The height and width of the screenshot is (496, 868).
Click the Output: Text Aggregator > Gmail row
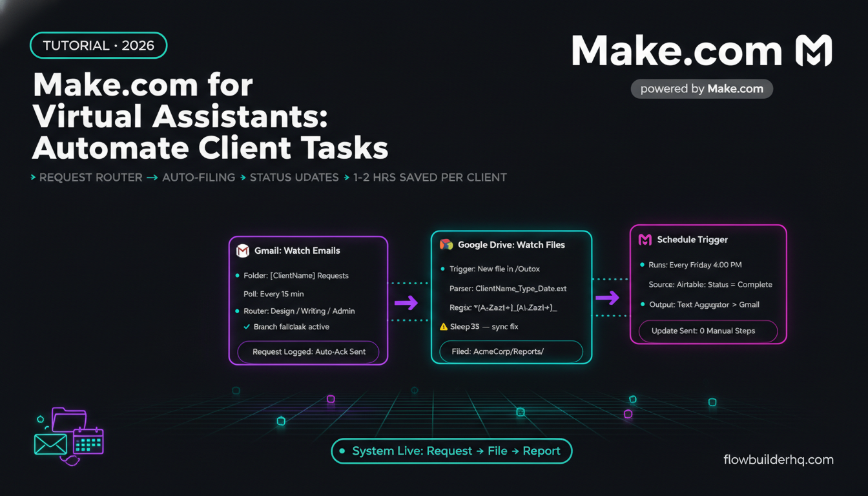coord(699,304)
